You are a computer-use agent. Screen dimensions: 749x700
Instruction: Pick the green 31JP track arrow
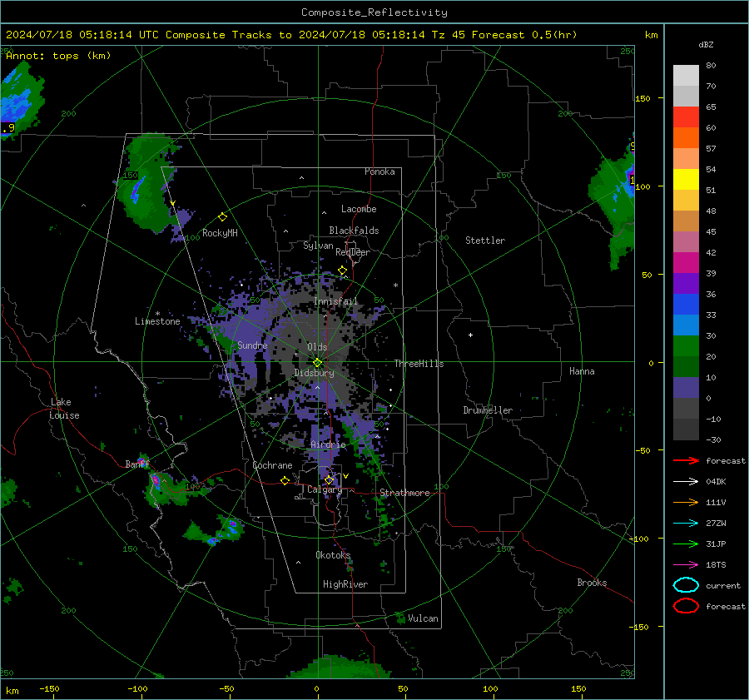pos(686,544)
